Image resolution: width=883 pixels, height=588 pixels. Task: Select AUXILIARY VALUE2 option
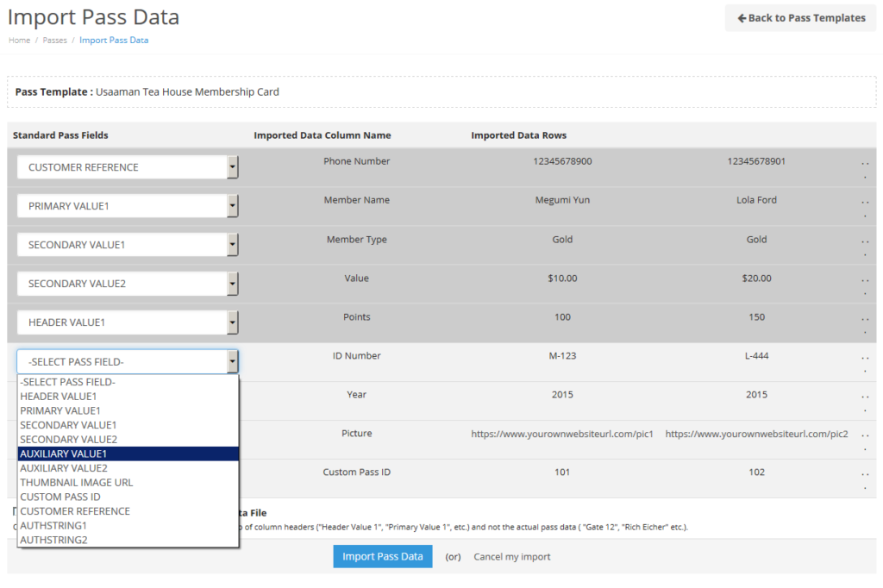point(128,468)
